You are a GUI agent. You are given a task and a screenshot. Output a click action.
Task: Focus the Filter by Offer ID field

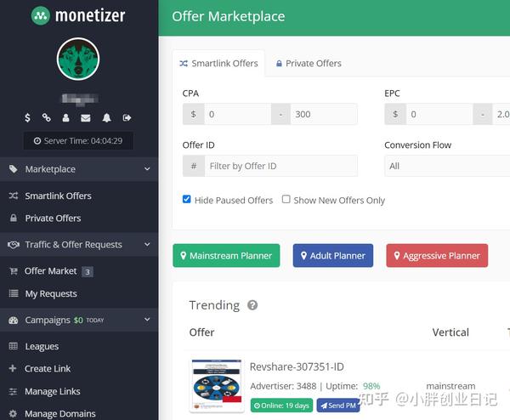click(x=281, y=166)
